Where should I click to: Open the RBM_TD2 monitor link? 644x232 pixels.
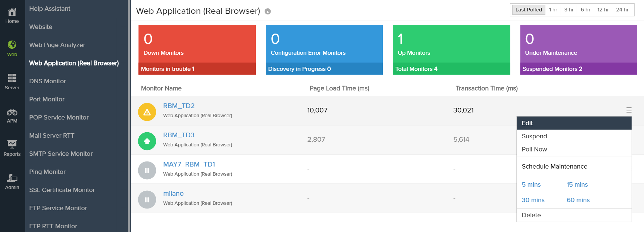179,106
